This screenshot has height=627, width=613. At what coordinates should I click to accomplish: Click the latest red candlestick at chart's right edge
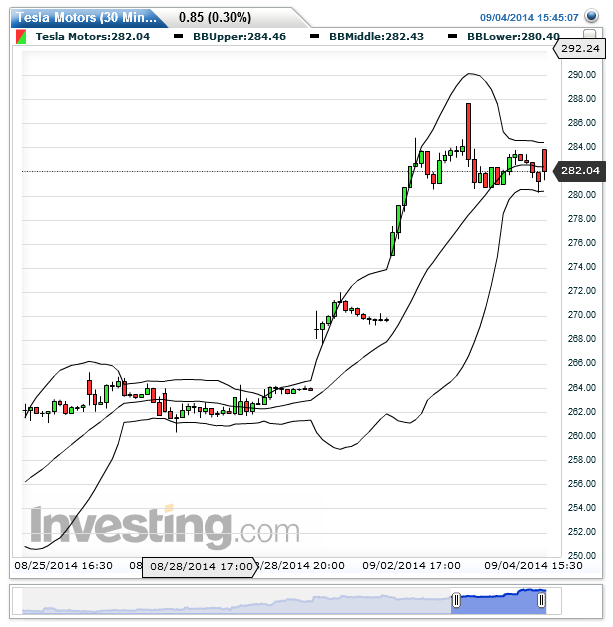(x=545, y=161)
